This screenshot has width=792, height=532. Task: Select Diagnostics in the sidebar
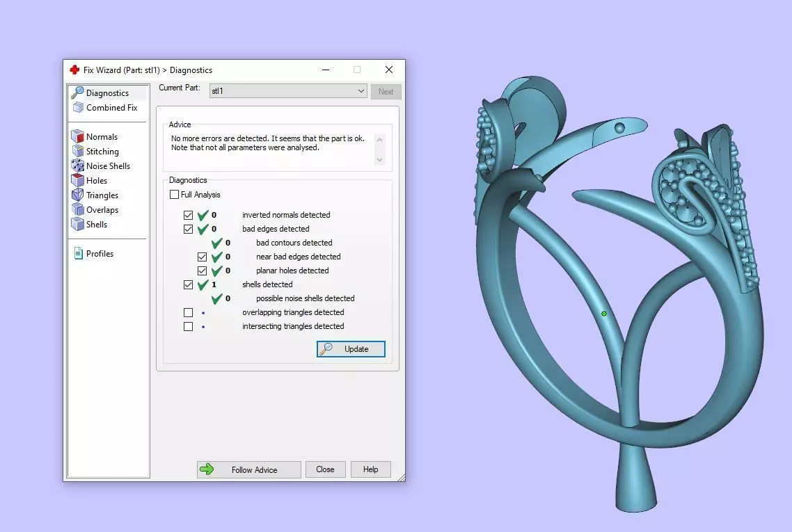107,93
